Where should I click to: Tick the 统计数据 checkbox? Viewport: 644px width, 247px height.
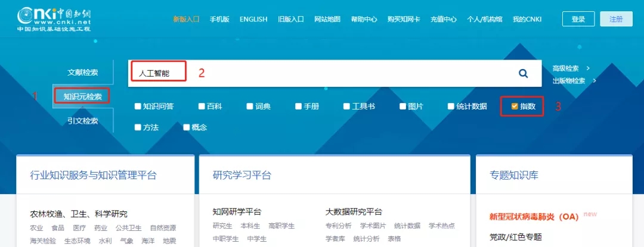click(x=451, y=107)
